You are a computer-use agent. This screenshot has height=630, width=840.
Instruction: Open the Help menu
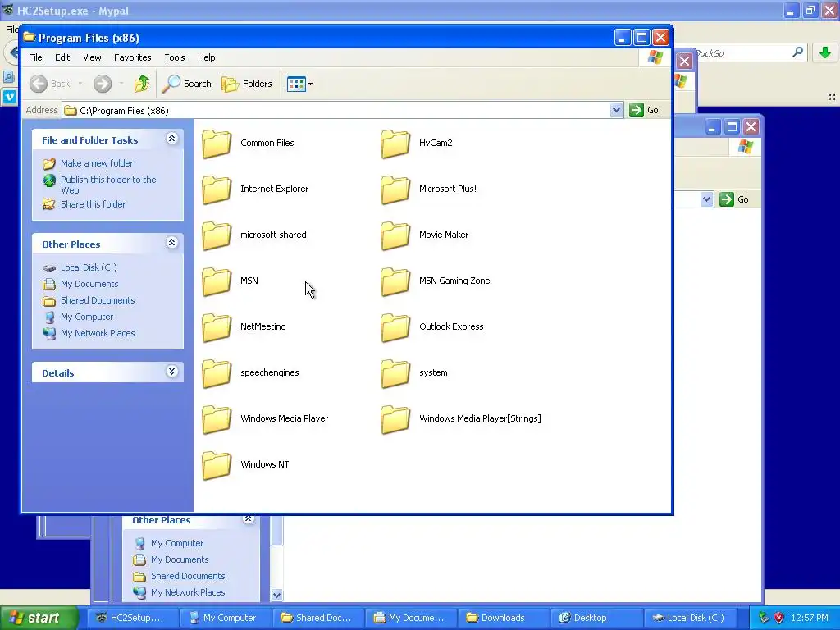(206, 57)
